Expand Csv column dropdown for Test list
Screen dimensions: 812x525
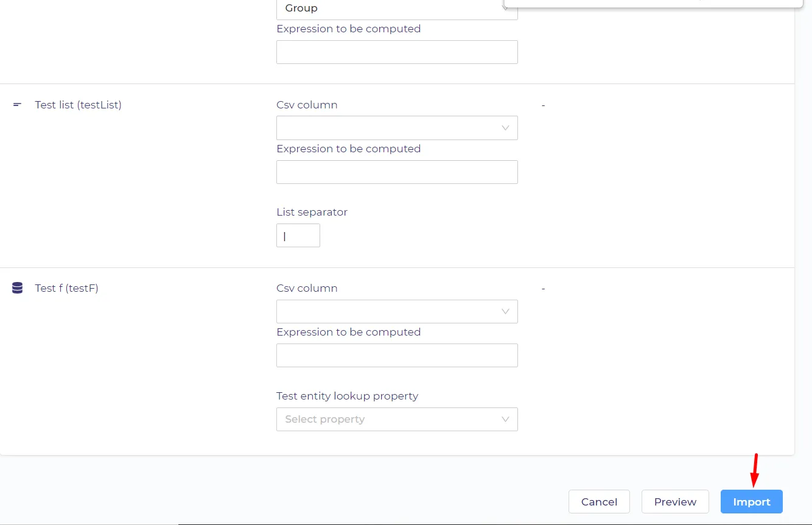pyautogui.click(x=397, y=128)
